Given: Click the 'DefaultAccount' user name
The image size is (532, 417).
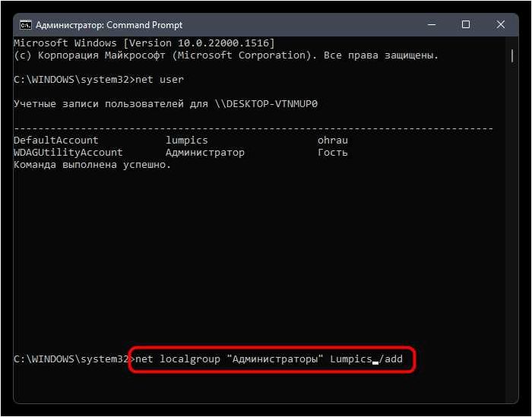Looking at the screenshot, I should [56, 140].
